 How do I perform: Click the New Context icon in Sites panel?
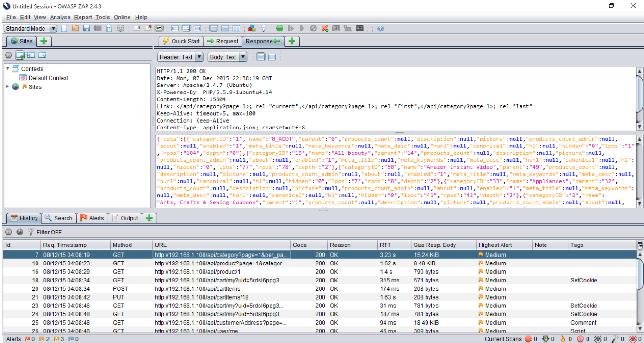coord(20,55)
